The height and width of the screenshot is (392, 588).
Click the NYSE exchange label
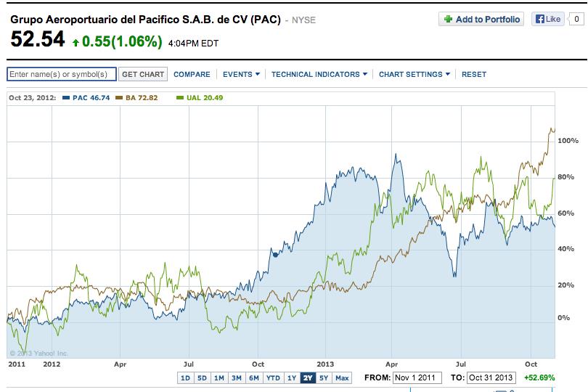click(303, 20)
